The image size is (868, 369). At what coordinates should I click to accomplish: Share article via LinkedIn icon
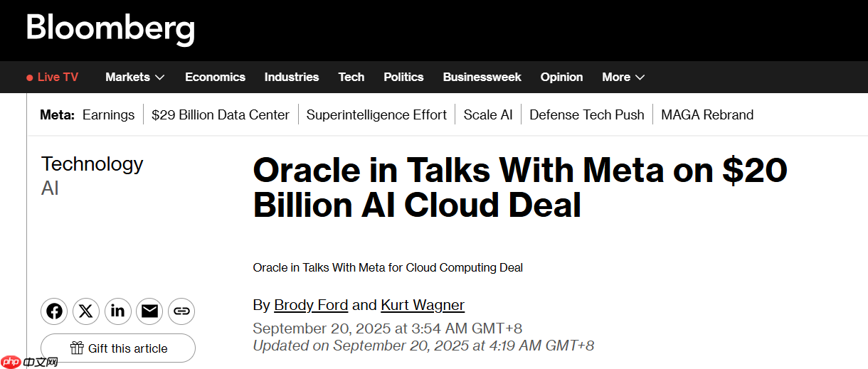tap(117, 311)
